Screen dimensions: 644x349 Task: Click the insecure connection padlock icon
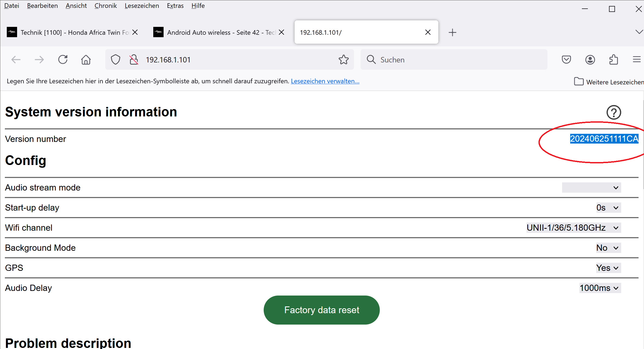[134, 59]
